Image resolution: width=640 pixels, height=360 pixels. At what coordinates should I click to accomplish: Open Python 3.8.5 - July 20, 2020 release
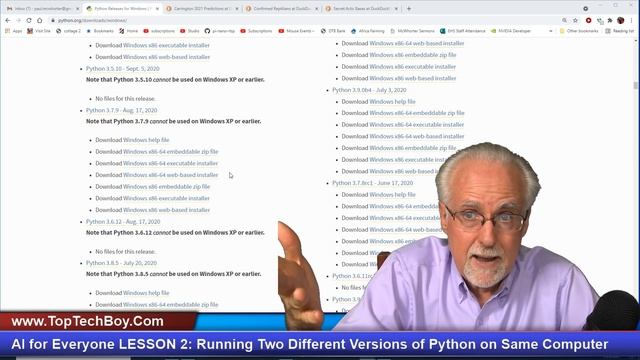click(x=121, y=263)
